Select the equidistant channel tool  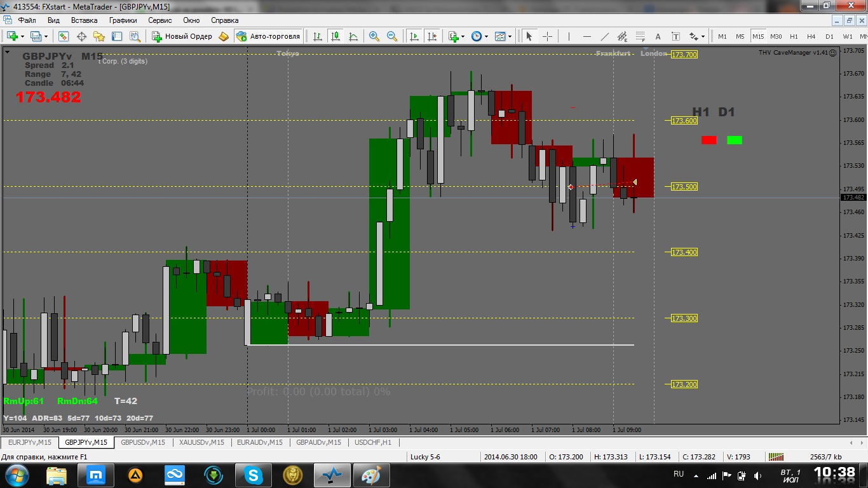(622, 36)
